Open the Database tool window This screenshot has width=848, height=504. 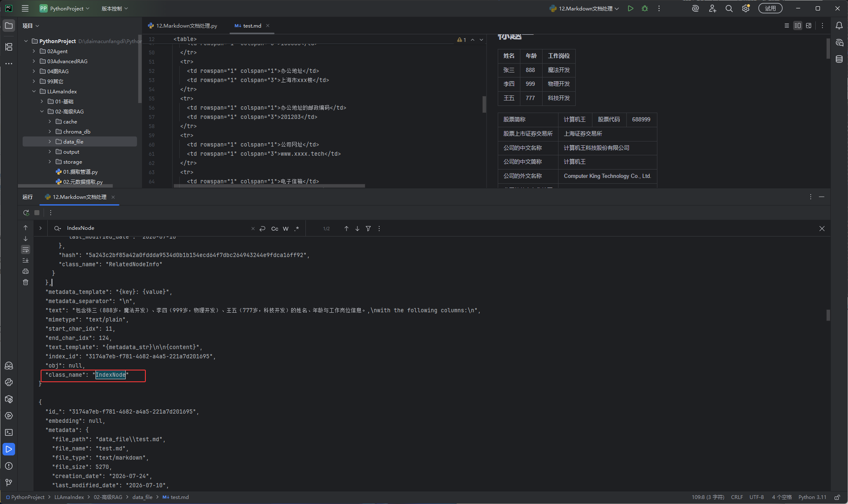pyautogui.click(x=839, y=59)
